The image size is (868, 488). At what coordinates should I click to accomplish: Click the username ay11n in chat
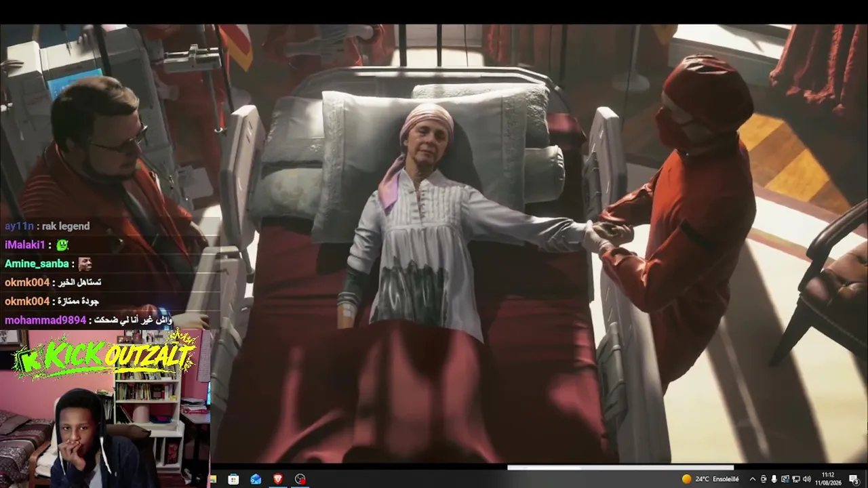(19, 226)
